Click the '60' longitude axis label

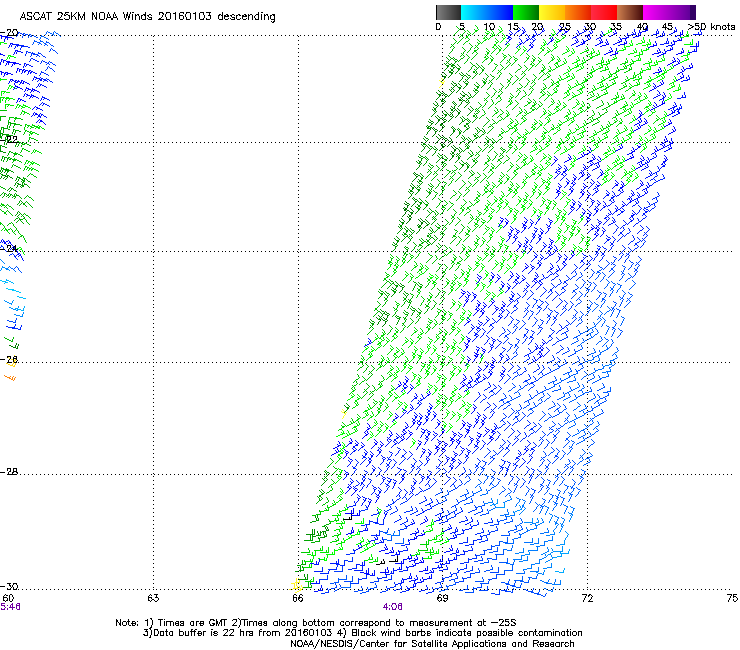[x=8, y=598]
